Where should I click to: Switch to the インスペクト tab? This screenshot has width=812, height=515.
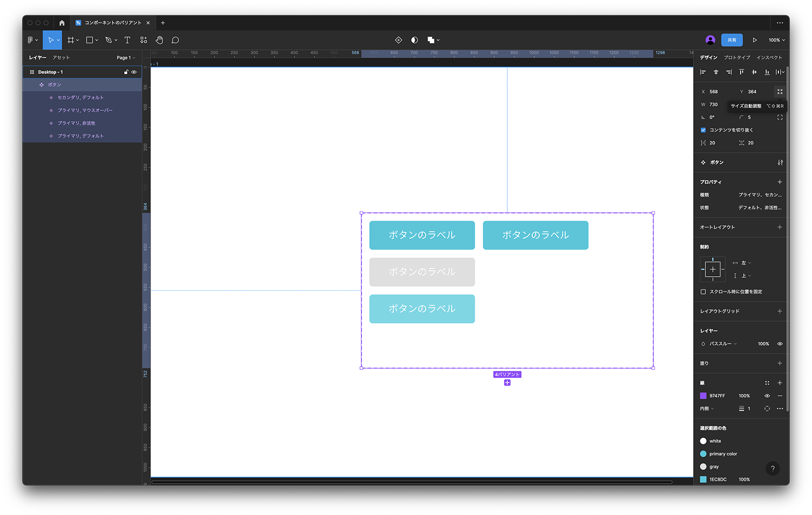click(769, 57)
